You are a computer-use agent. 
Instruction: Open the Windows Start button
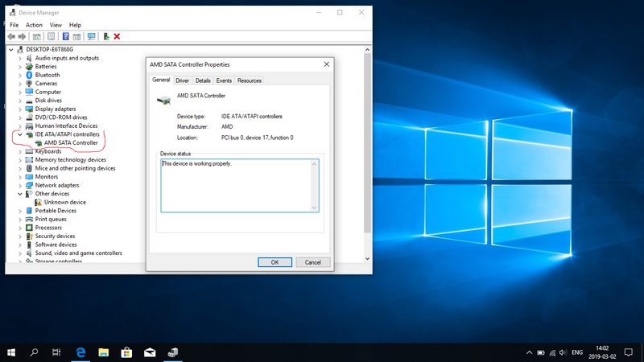coord(11,352)
